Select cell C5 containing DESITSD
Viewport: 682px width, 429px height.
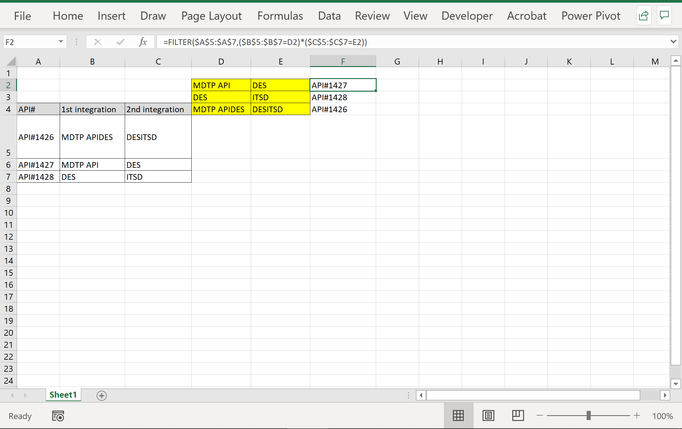pyautogui.click(x=158, y=137)
